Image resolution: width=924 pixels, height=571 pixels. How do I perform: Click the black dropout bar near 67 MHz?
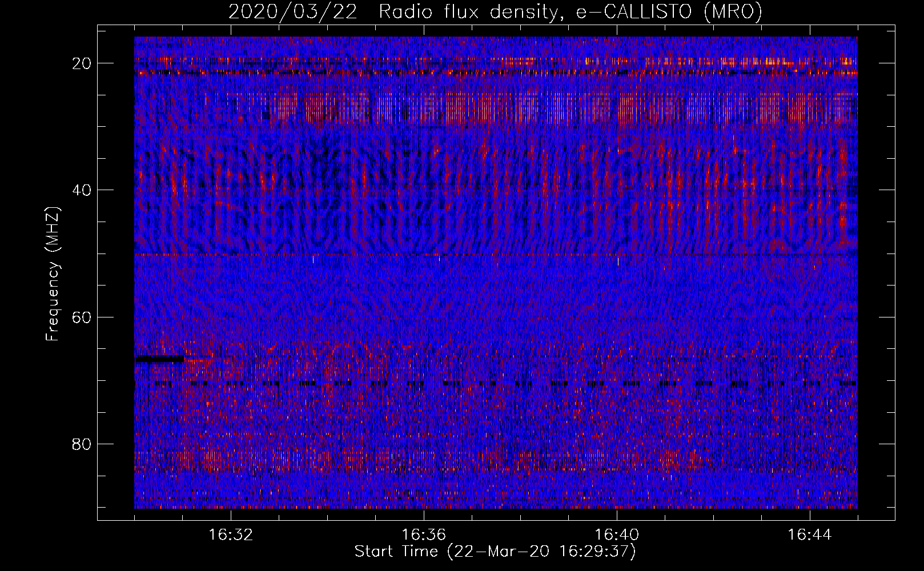coord(159,359)
